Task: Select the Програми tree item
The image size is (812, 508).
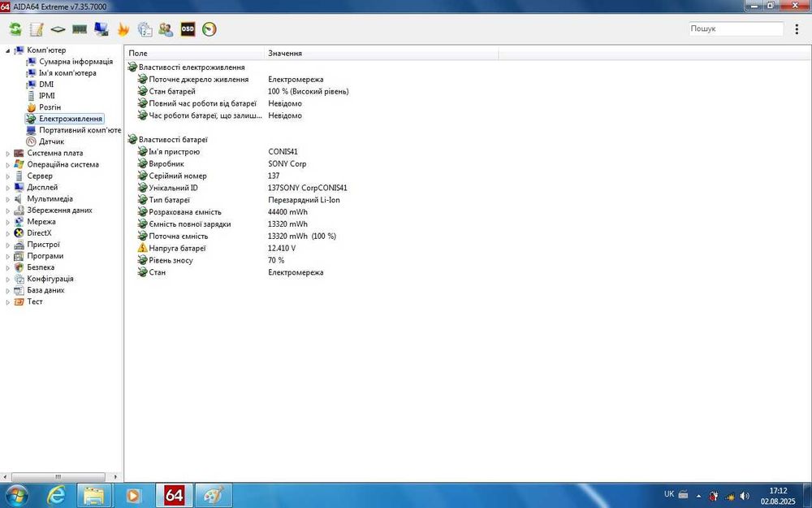Action: point(45,256)
